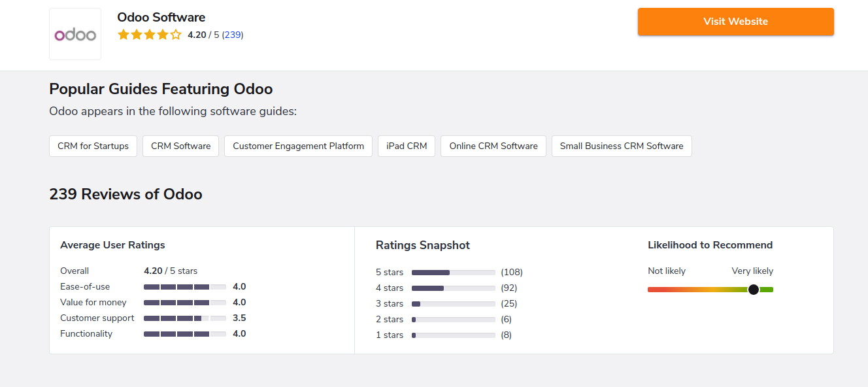Screen dimensions: 868x387
Task: Select the Customer Engagement Platform guide
Action: pyautogui.click(x=299, y=146)
